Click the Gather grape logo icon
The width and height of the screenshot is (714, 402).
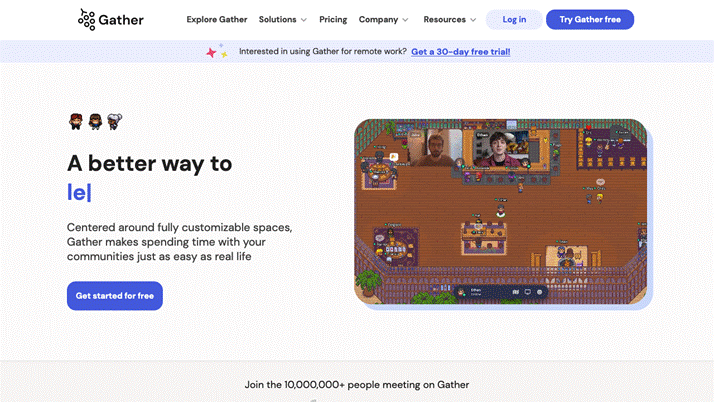[x=87, y=20]
